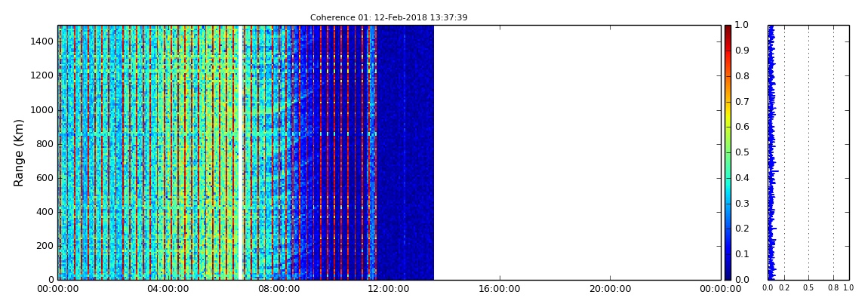Click the low-coherence dark blue region near 12:00:00
868x307 pixels.
coord(405,152)
